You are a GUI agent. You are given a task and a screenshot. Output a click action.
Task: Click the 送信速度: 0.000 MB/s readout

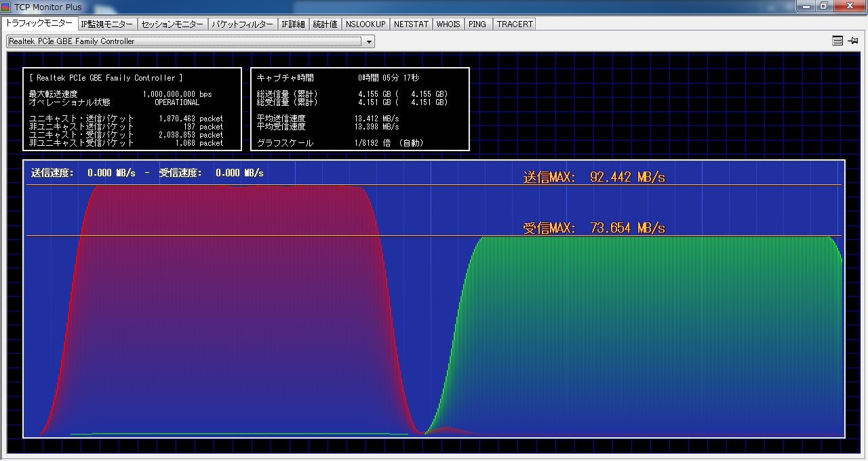point(83,173)
